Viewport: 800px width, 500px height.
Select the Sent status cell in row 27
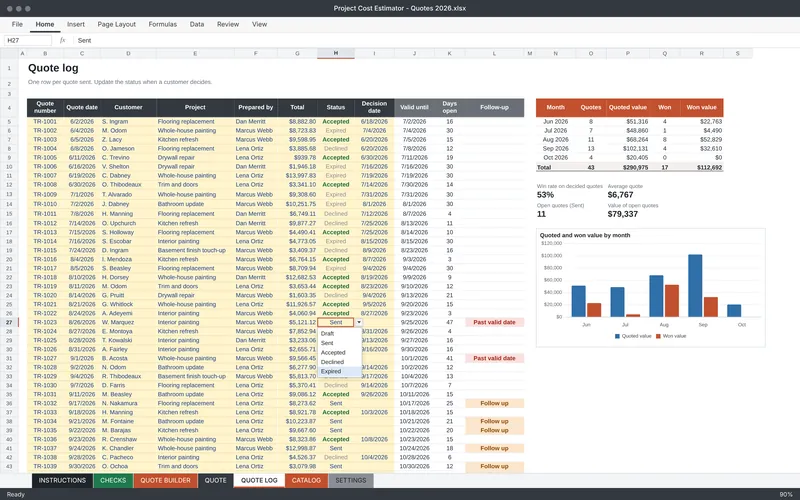click(x=336, y=322)
